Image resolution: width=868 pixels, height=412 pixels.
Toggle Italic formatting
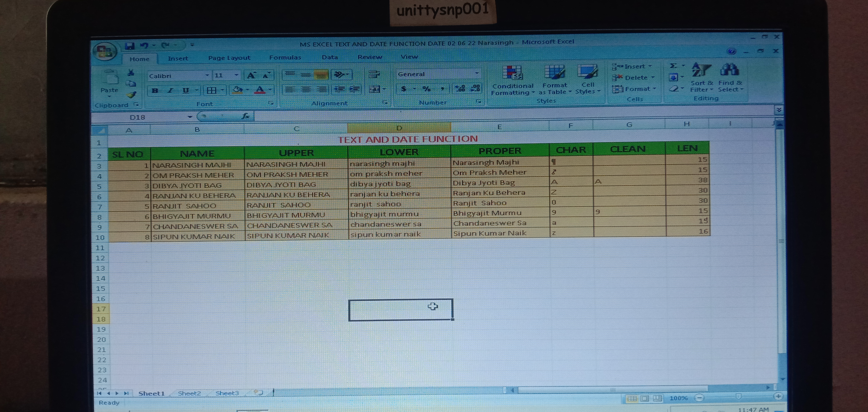pyautogui.click(x=170, y=90)
